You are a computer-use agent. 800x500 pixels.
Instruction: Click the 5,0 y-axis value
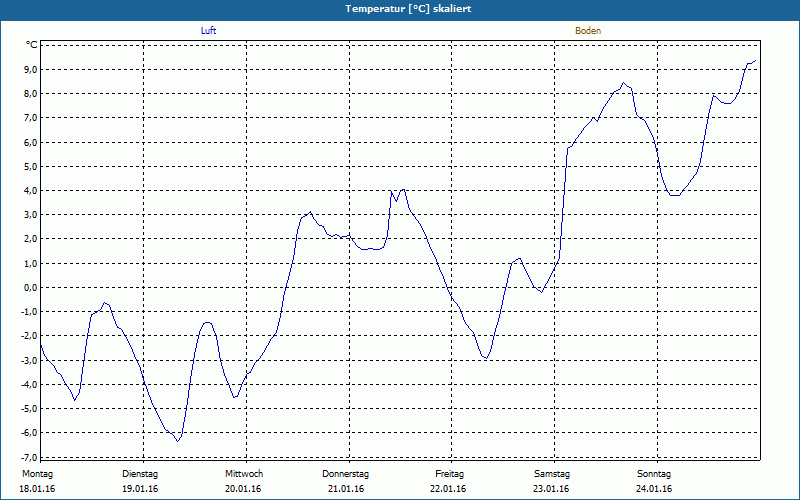point(30,166)
